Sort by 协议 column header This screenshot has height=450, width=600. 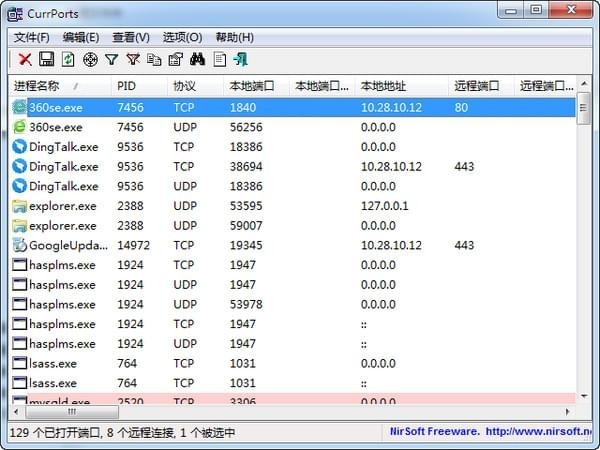coord(196,86)
